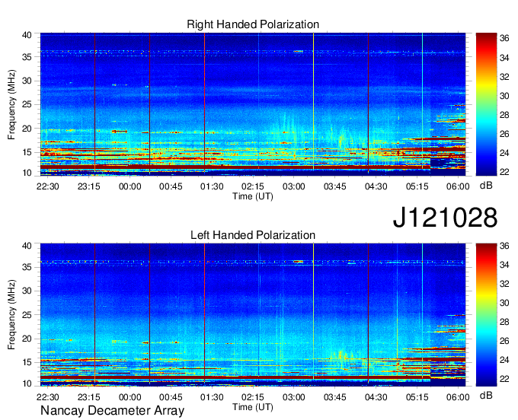
Task: Click the 10 MHz tick on Right Handed frequency axis
Action: click(x=27, y=173)
